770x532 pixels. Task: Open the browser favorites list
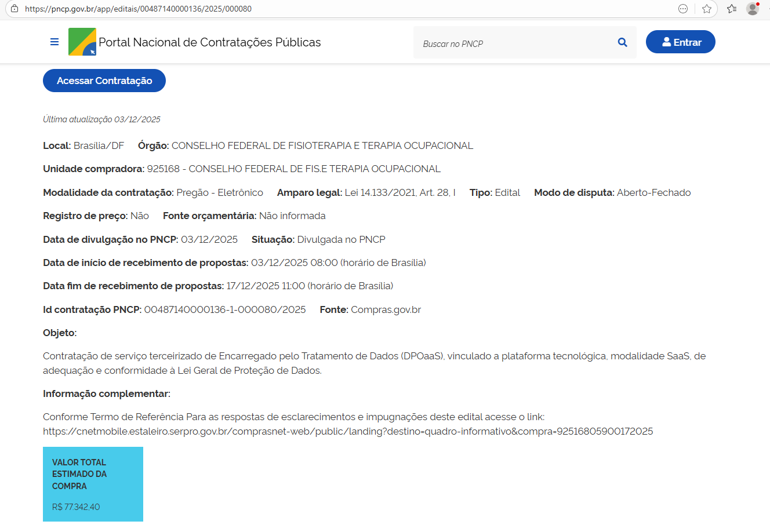(x=732, y=9)
